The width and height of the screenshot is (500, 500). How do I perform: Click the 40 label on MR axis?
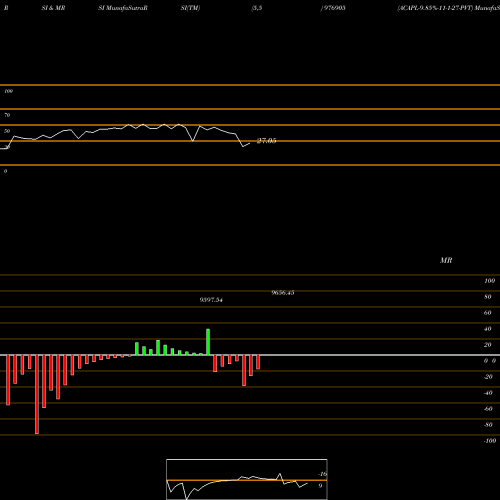coord(487,329)
